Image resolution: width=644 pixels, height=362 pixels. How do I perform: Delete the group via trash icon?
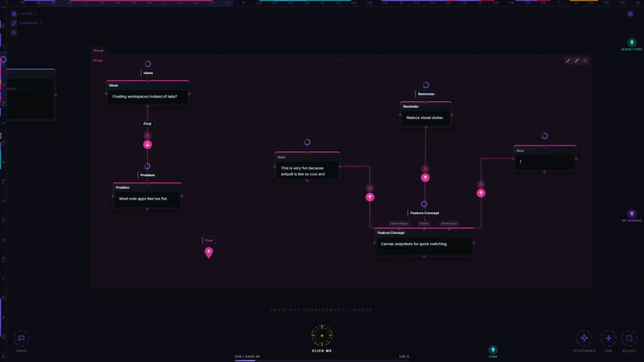tap(585, 61)
